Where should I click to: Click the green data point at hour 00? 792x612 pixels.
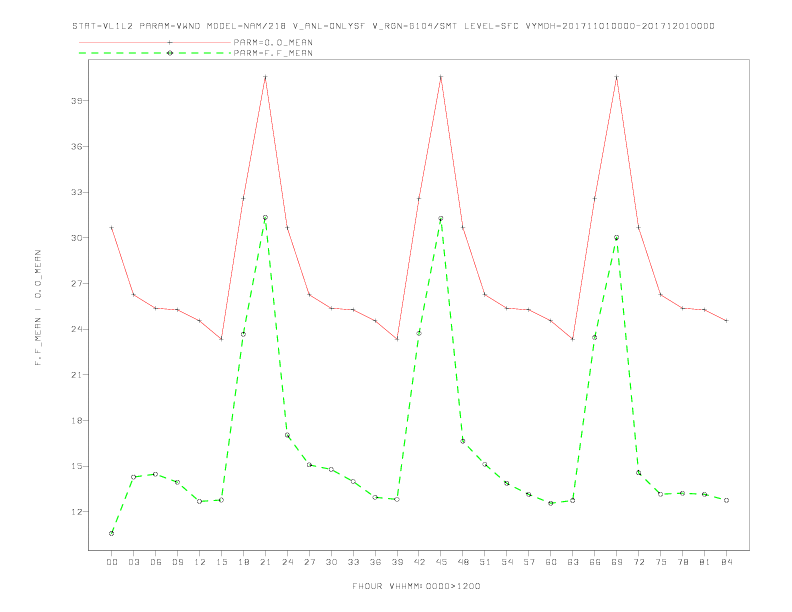[x=112, y=533]
